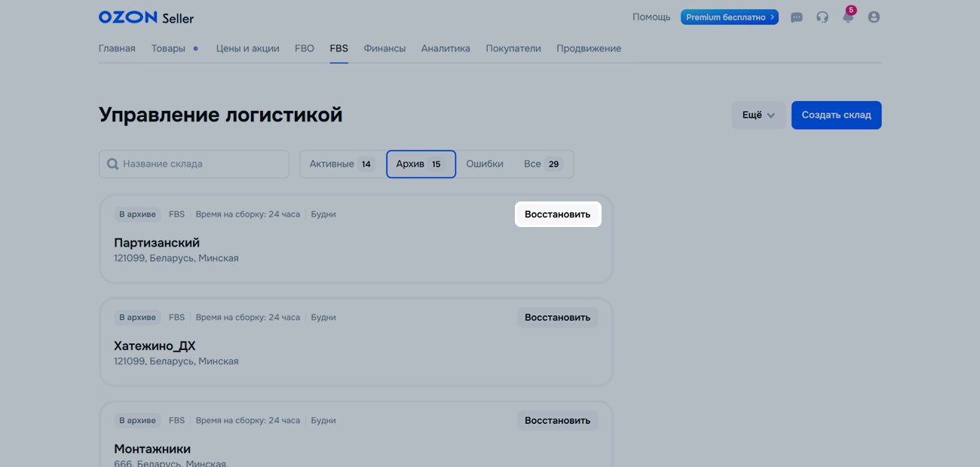Select the Все warehouses tab
Viewport: 980px width, 467px height.
coord(541,164)
